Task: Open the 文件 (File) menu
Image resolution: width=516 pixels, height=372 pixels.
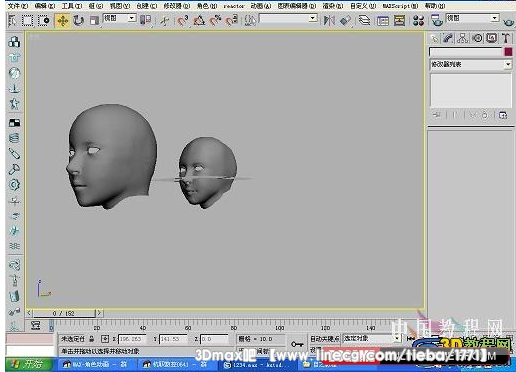Action: [18, 6]
